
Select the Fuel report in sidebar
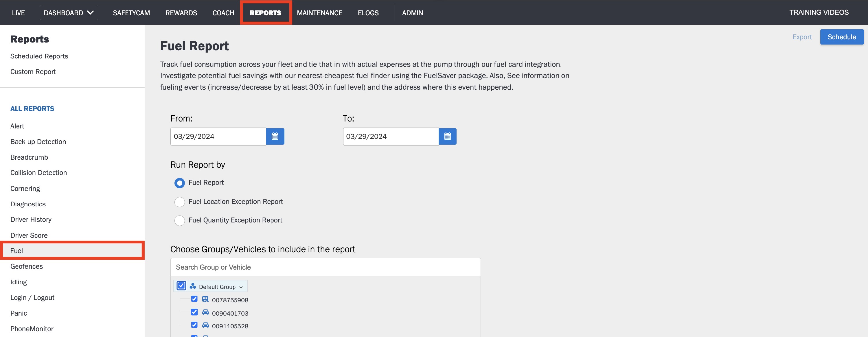tap(72, 251)
